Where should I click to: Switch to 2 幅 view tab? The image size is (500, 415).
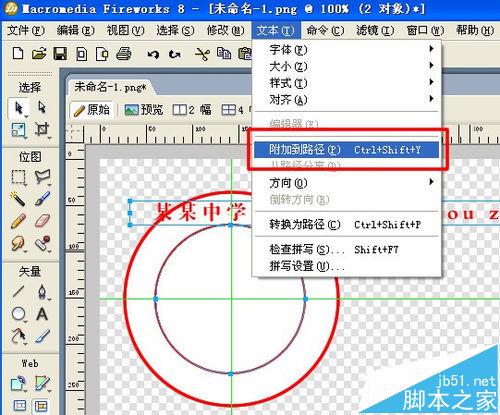192,110
